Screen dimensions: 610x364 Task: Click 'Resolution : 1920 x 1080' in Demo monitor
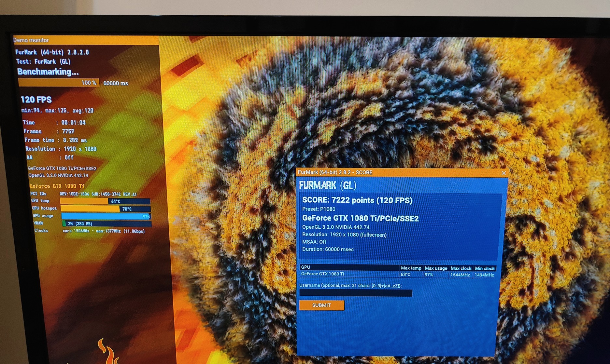61,149
